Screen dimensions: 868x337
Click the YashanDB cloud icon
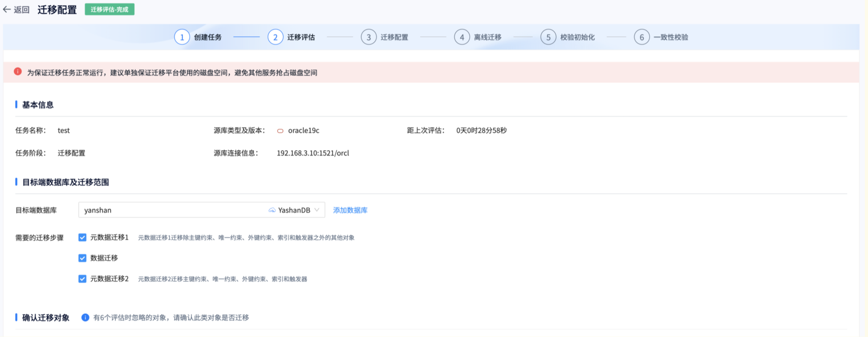[272, 210]
